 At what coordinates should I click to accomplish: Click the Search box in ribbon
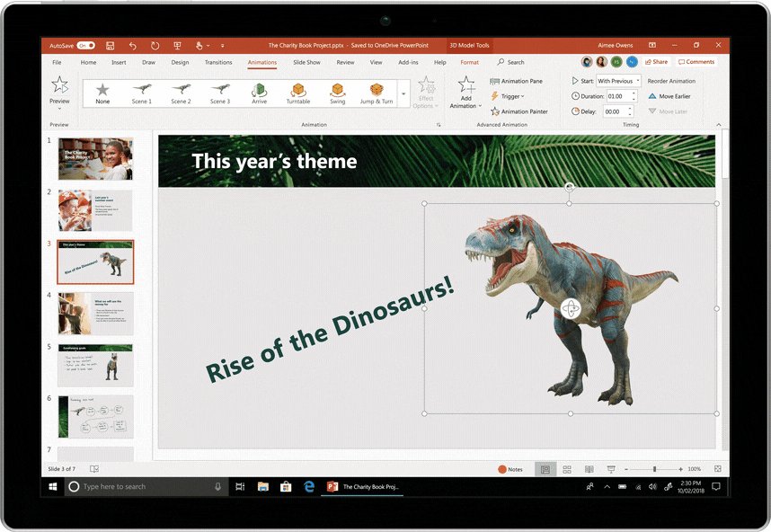[511, 62]
